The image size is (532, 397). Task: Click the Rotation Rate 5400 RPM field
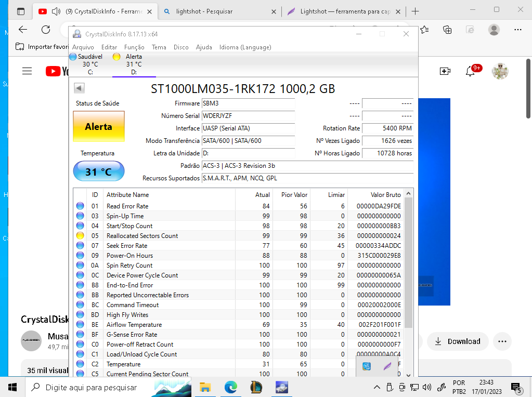388,128
